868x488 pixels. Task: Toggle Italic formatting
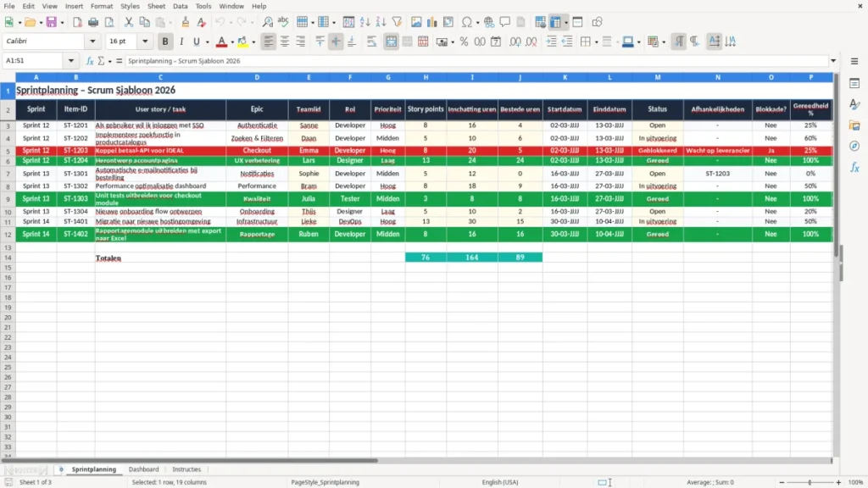(181, 42)
